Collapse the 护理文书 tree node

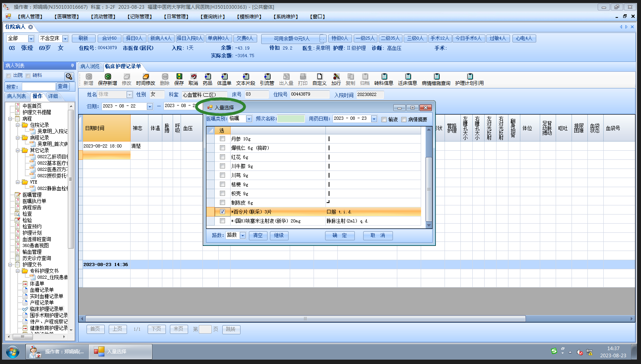click(10, 264)
